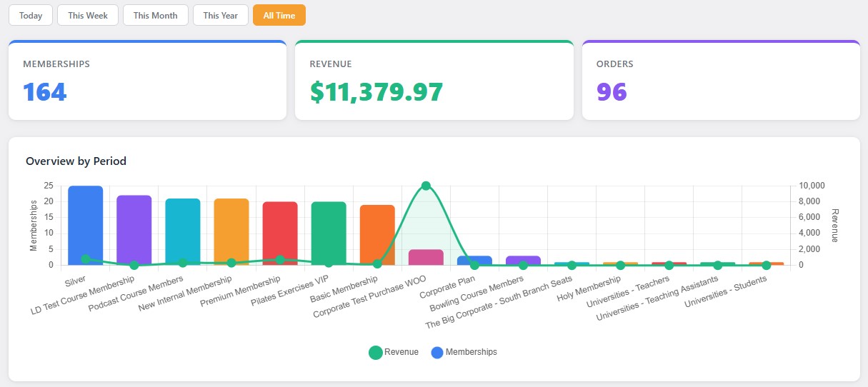This screenshot has width=868, height=387.
Task: Click the All Time filter button
Action: [279, 15]
